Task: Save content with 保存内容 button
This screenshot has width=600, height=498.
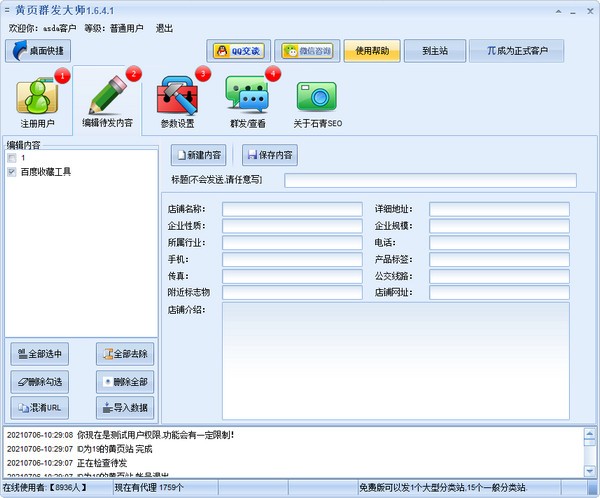Action: [x=270, y=156]
